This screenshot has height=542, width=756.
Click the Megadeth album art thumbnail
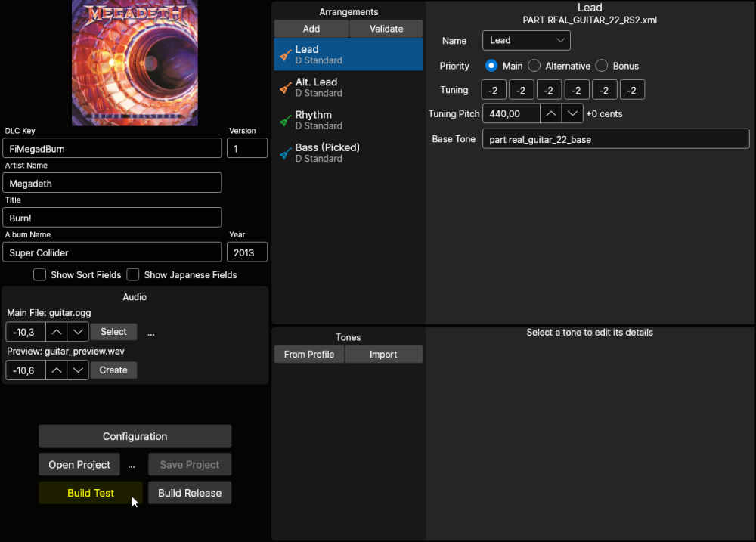click(135, 63)
